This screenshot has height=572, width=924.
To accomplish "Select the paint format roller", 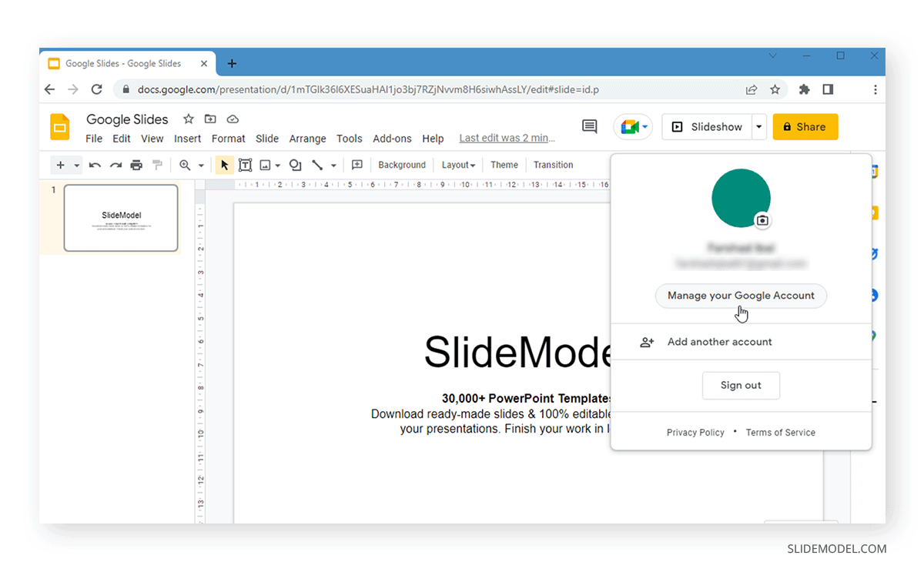I will (x=157, y=165).
